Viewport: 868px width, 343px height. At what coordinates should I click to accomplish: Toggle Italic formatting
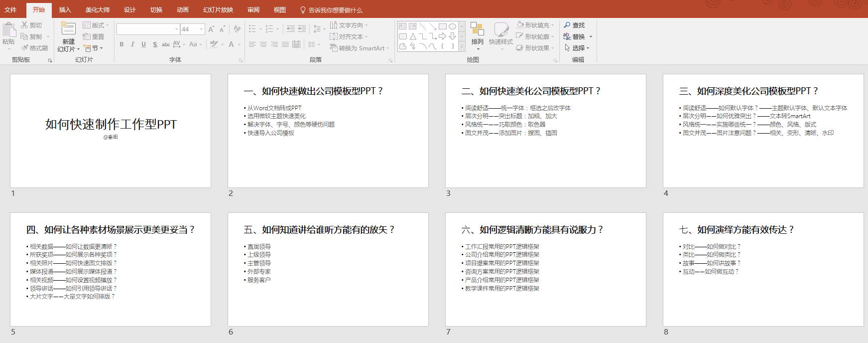coord(132,44)
